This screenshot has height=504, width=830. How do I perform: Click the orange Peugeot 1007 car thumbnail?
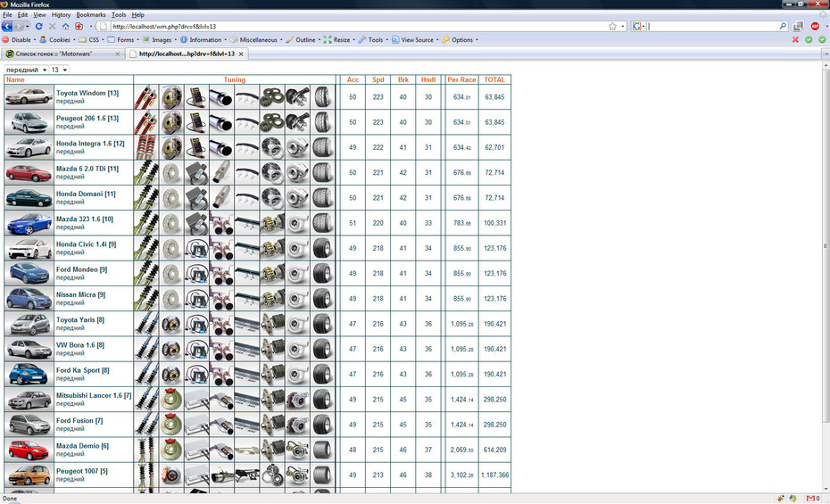[29, 475]
